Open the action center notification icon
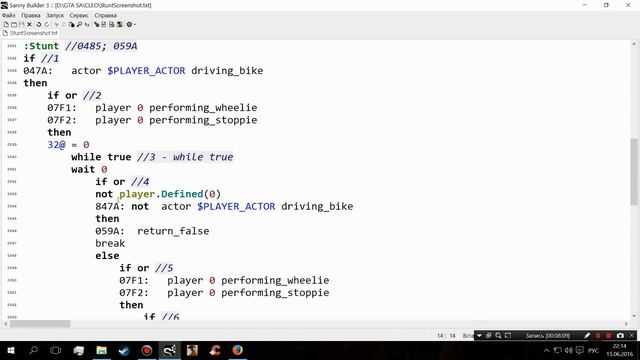 pos(580,350)
